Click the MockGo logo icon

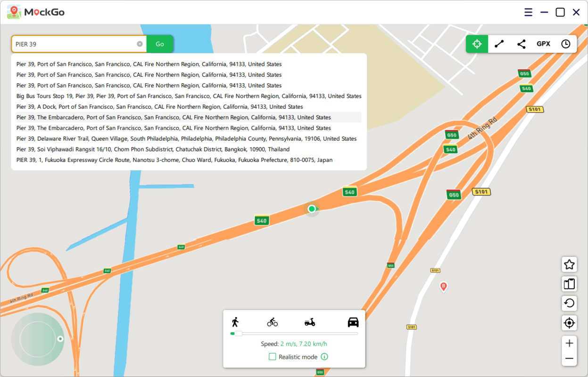click(x=14, y=12)
